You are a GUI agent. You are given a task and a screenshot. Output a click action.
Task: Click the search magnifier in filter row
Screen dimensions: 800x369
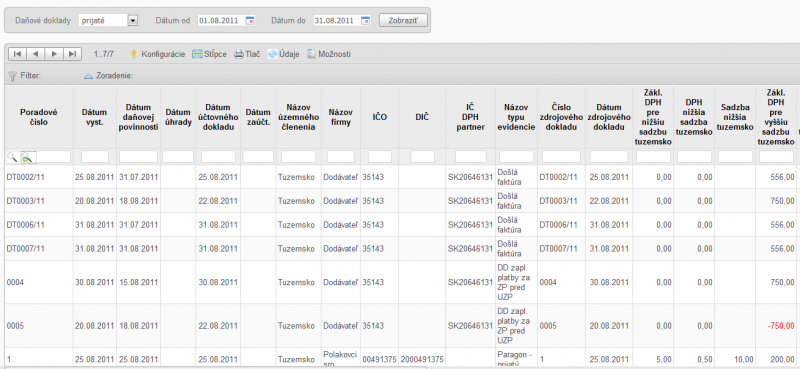coord(12,157)
